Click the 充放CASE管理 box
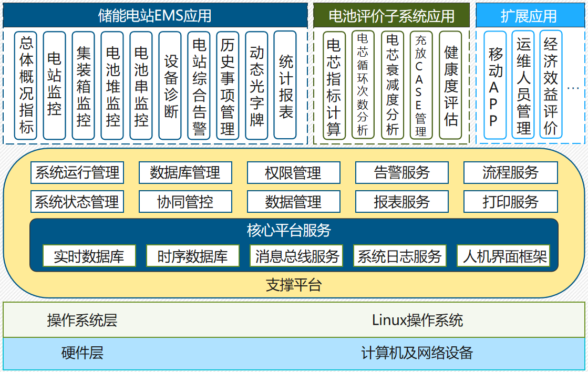Screen dimensions: 588x372 (x=421, y=86)
